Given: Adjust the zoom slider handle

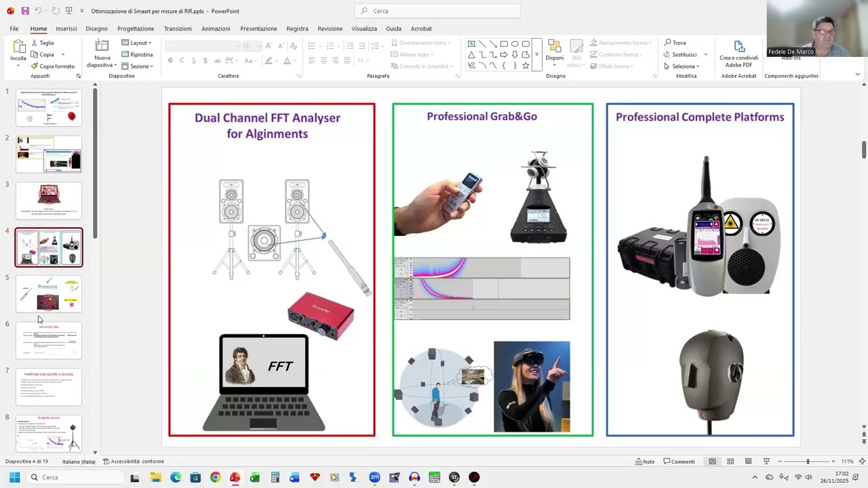Looking at the screenshot, I should tap(808, 462).
